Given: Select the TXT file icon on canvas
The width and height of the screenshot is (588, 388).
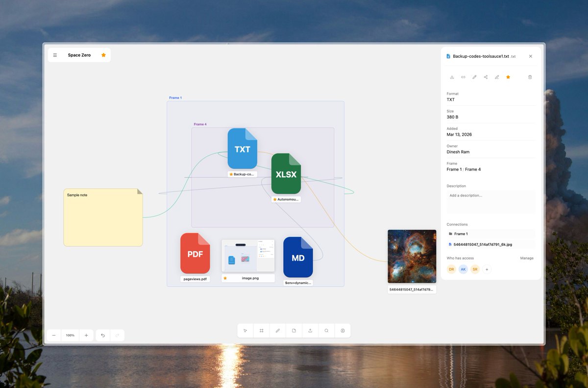Looking at the screenshot, I should point(243,148).
